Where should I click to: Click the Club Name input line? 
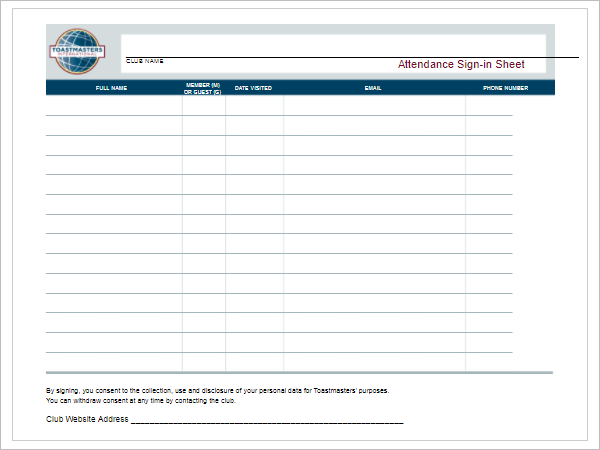352,57
